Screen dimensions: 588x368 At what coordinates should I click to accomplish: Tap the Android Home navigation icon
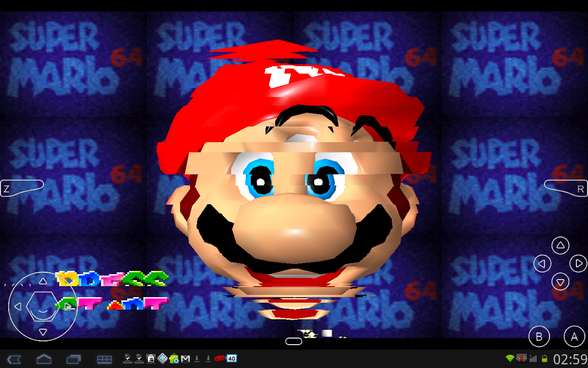(x=44, y=359)
